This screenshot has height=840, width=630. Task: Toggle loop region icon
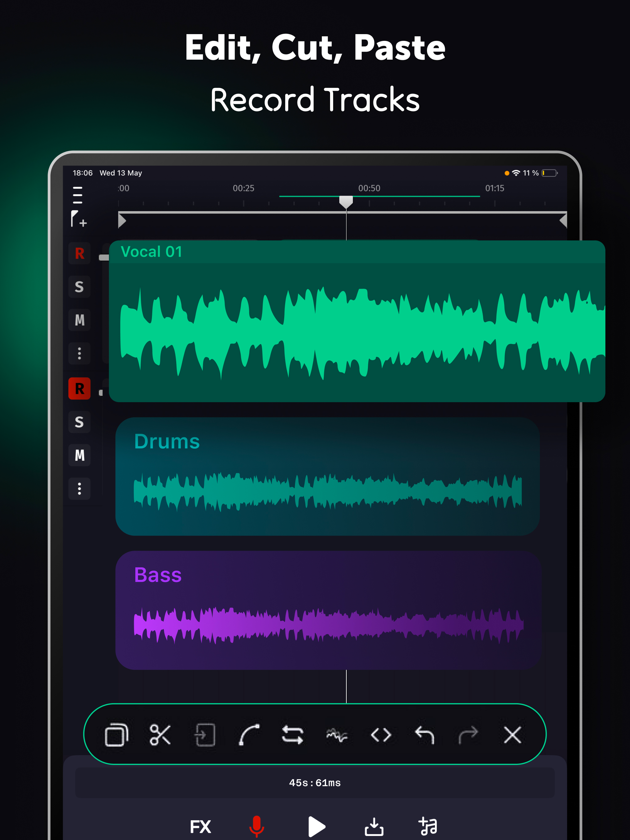pyautogui.click(x=293, y=735)
